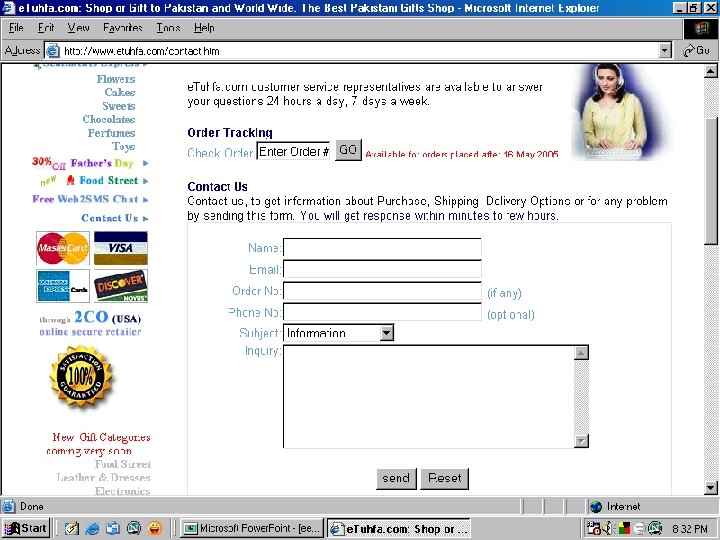
Task: Click the Inquiry box scroll down arrow
Action: pos(581,441)
